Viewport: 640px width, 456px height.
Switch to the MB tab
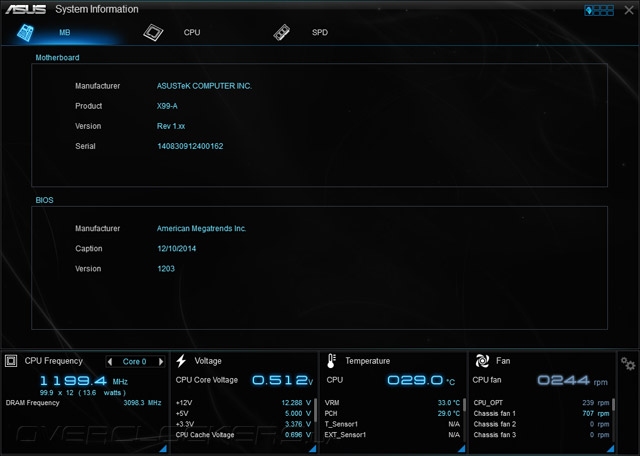64,32
